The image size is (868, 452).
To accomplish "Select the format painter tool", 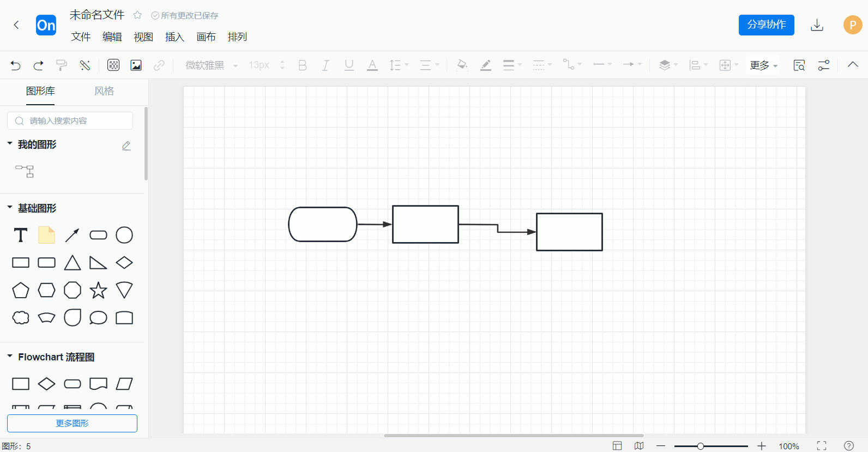I will (x=62, y=65).
